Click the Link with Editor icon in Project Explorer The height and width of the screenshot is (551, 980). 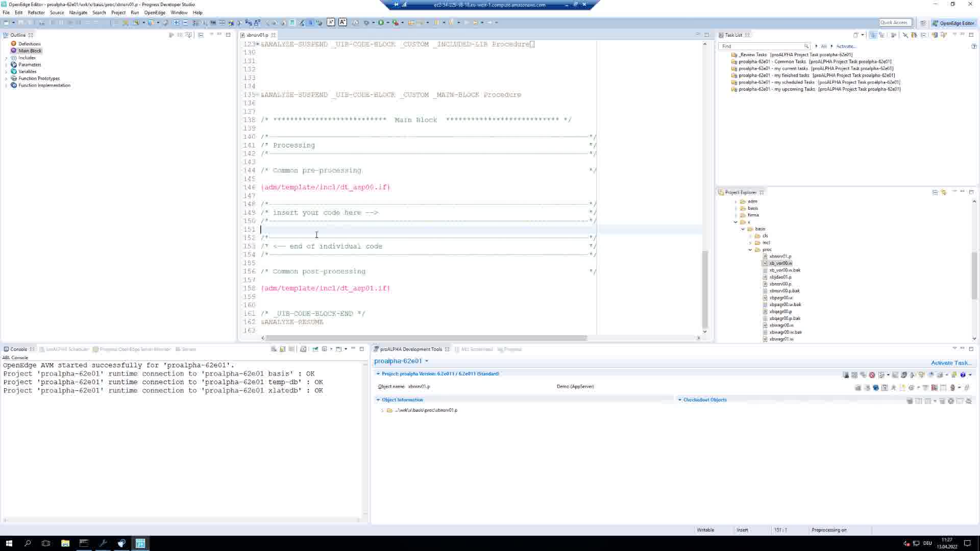[944, 192]
